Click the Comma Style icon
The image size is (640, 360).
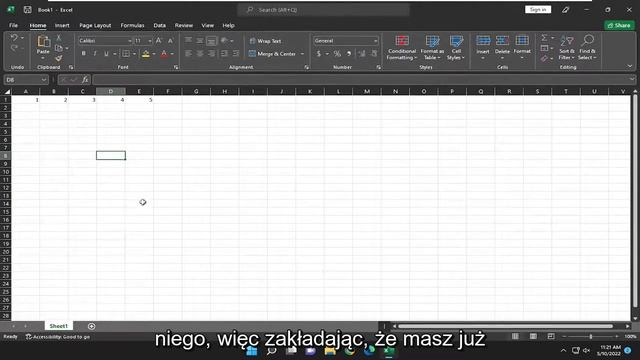pyautogui.click(x=349, y=54)
